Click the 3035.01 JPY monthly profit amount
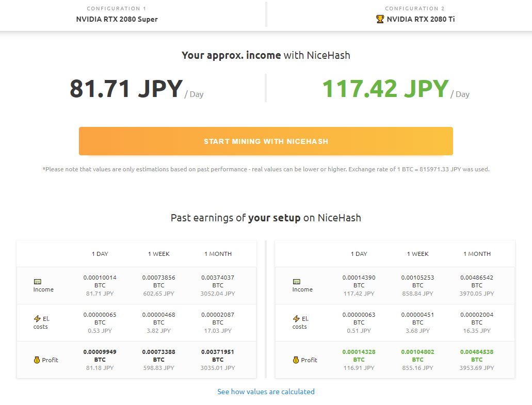Image resolution: width=532 pixels, height=405 pixels. (218, 368)
